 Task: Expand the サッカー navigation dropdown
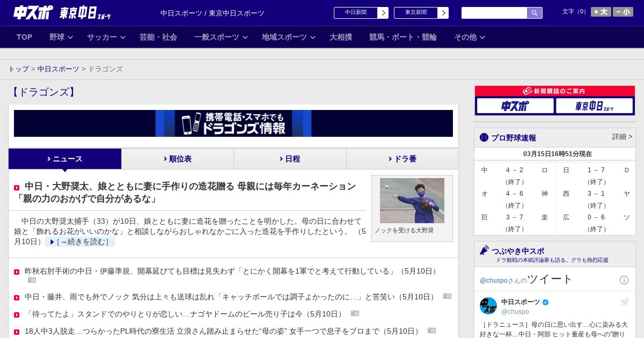point(106,37)
